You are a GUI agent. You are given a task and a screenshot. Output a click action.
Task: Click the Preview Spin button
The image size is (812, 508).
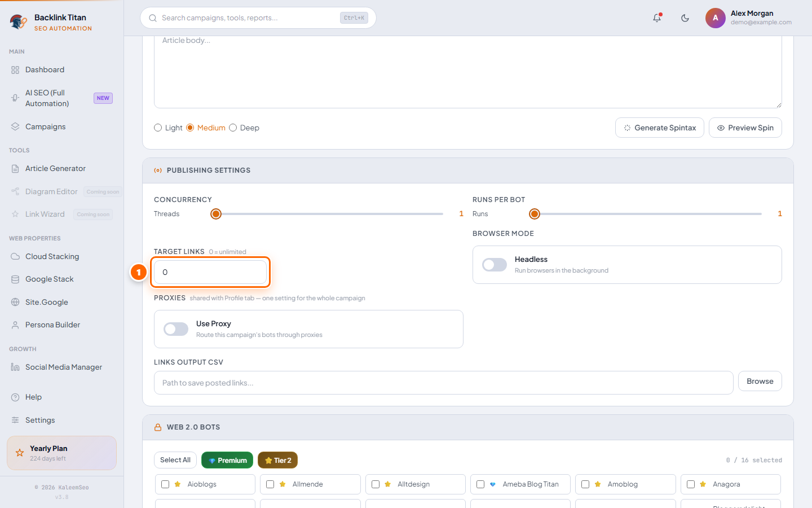click(x=745, y=128)
